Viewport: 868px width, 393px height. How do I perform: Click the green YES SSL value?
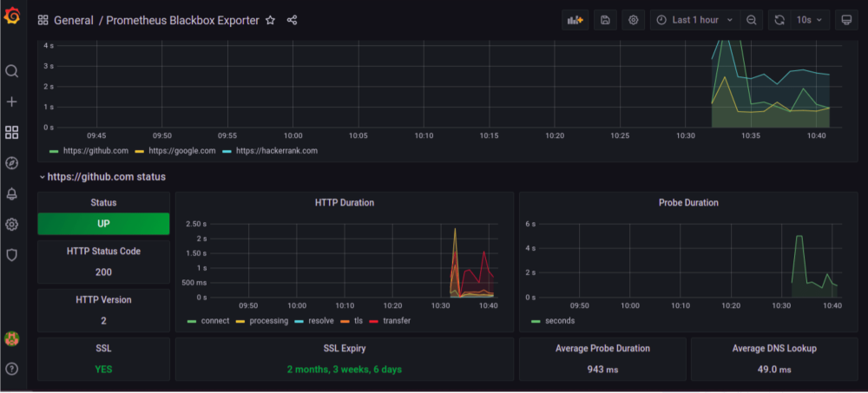tap(103, 370)
